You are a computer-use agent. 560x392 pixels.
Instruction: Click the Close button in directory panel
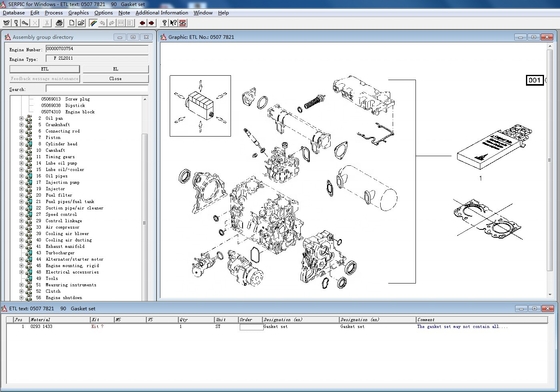(x=115, y=79)
